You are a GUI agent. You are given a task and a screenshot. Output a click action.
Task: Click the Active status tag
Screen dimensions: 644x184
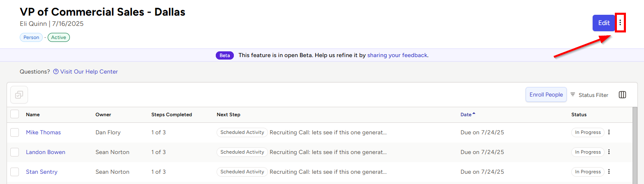(x=59, y=37)
